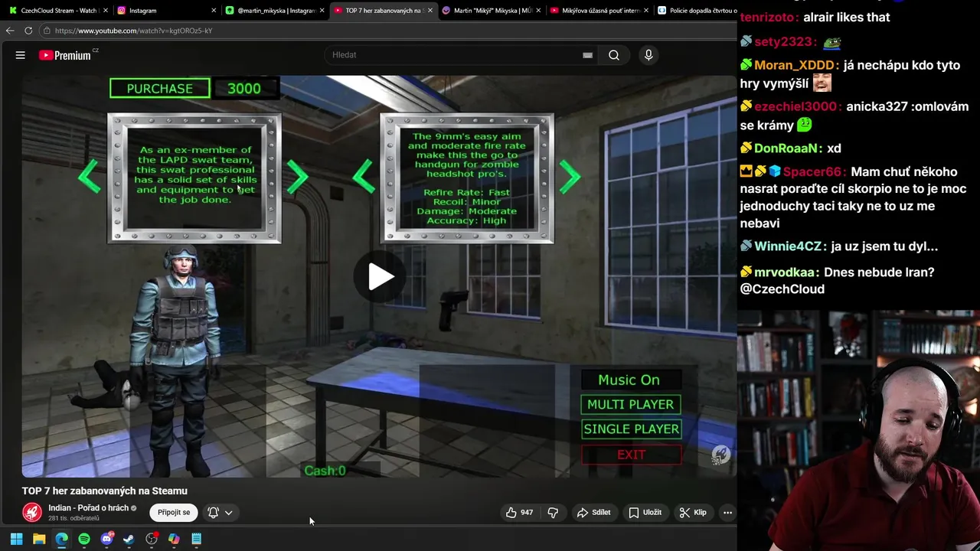
Task: Click the red EXIT game option
Action: pos(631,455)
